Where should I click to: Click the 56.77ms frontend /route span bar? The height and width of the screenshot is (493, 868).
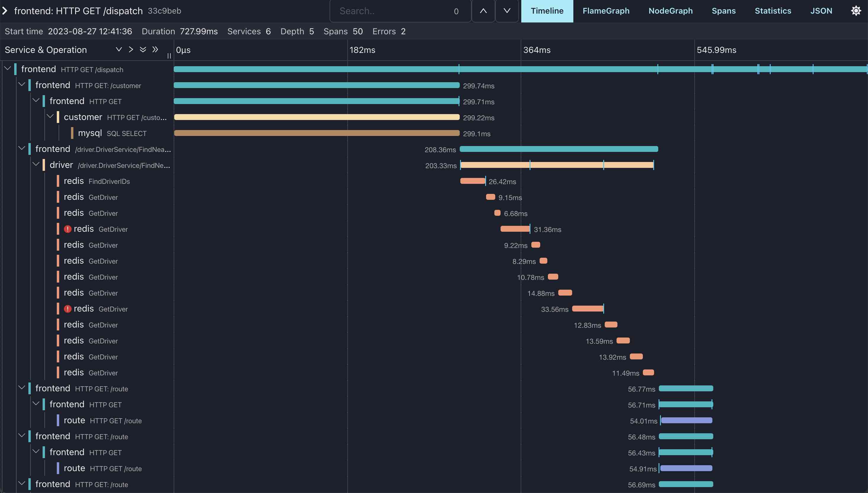click(686, 388)
